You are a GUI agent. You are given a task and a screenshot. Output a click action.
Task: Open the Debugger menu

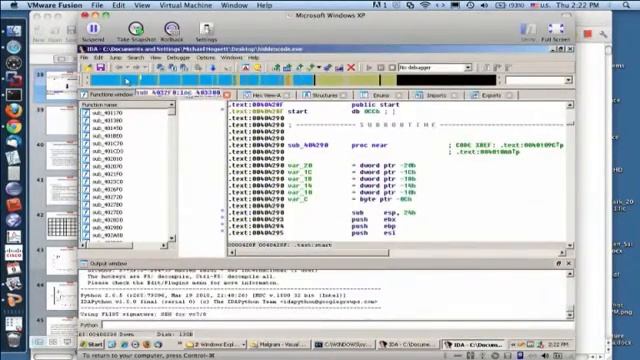coord(178,58)
